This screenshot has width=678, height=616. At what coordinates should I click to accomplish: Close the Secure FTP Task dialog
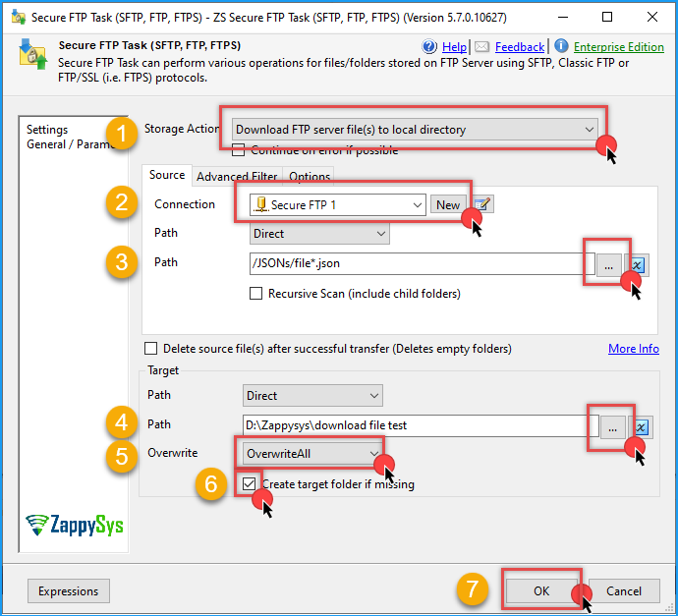(652, 18)
